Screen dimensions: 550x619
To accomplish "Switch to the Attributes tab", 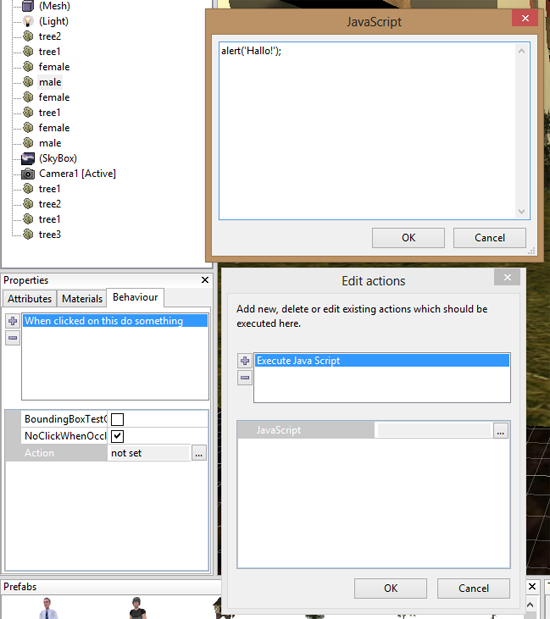I will tap(30, 299).
